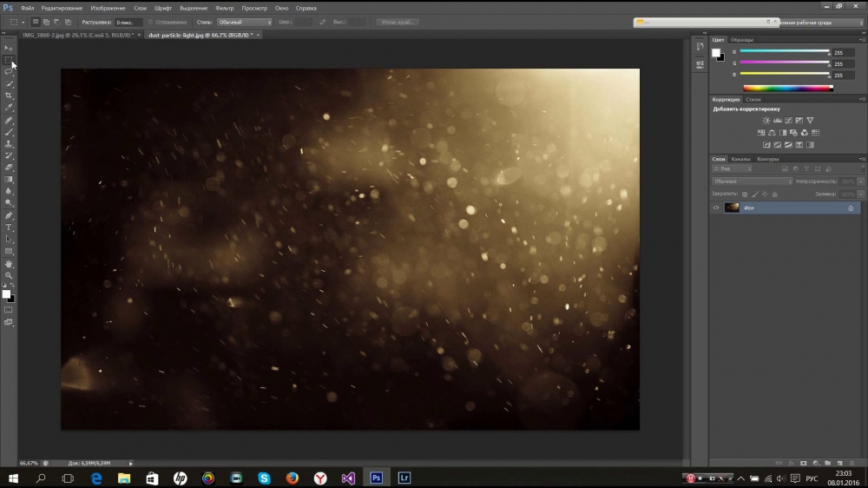Click the Уточн. край button
Viewport: 868px width, 488px height.
pyautogui.click(x=398, y=23)
